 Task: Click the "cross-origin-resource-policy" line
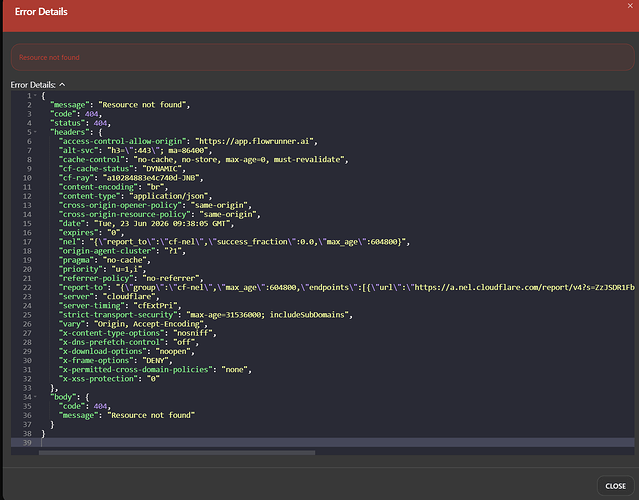[159, 214]
